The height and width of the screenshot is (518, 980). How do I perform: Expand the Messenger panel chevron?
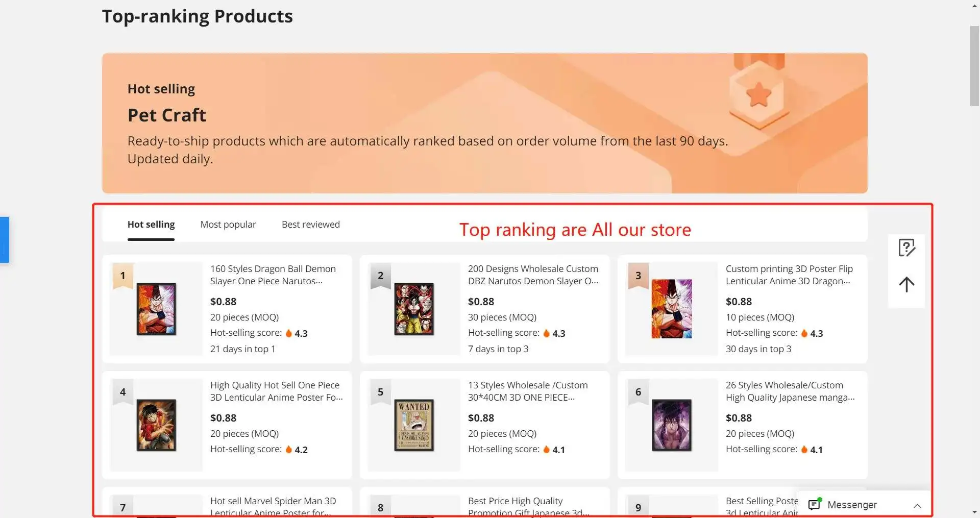click(917, 506)
